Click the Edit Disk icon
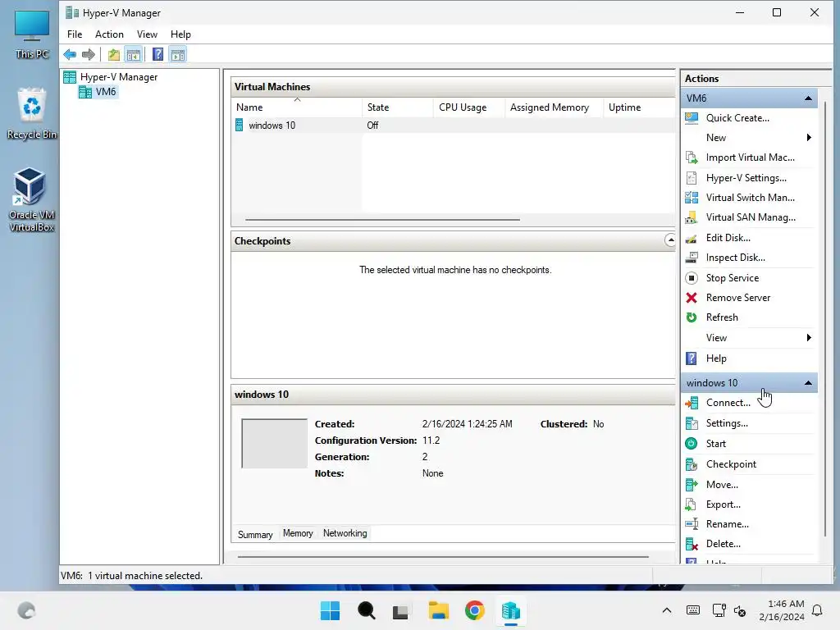This screenshot has width=840, height=630. [x=692, y=238]
